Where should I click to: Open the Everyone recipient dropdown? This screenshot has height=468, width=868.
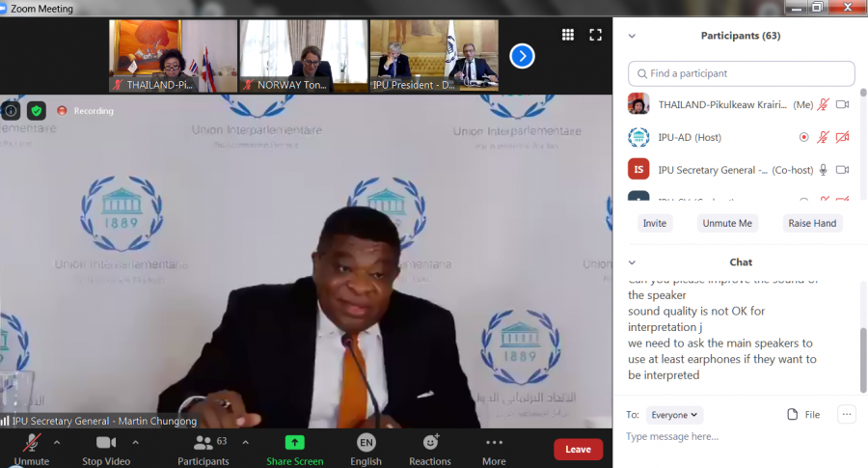point(674,415)
